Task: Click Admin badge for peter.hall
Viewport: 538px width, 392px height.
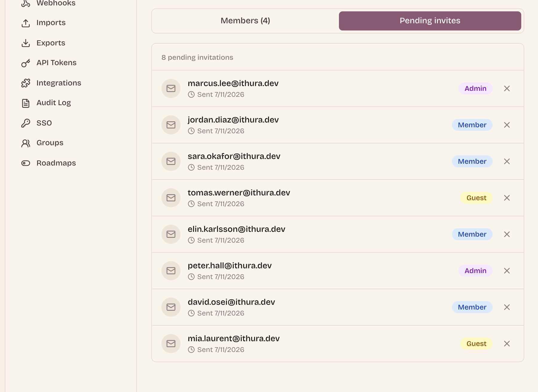Action: pos(476,271)
